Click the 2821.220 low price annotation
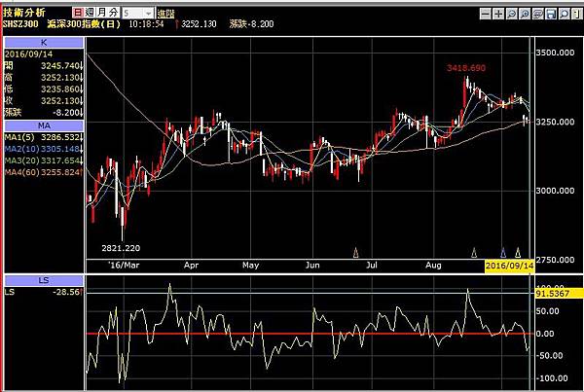The height and width of the screenshot is (392, 584). pos(121,248)
